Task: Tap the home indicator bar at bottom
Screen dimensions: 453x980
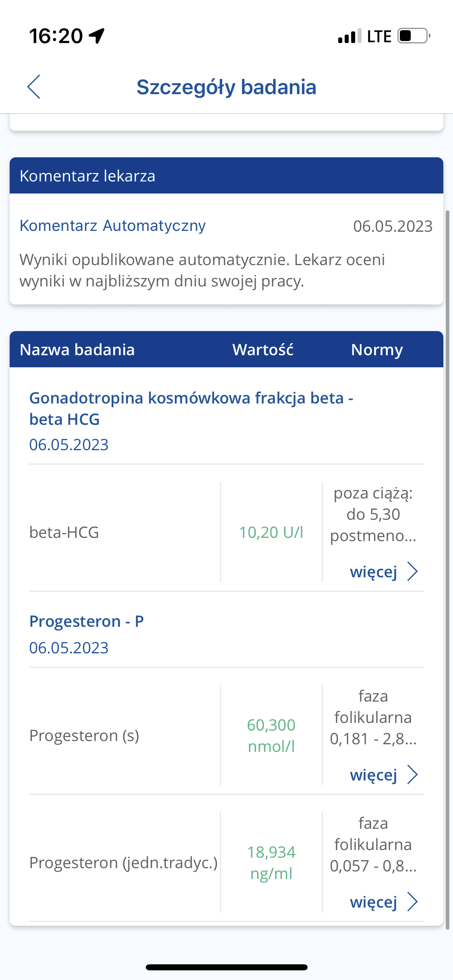Action: click(x=226, y=967)
